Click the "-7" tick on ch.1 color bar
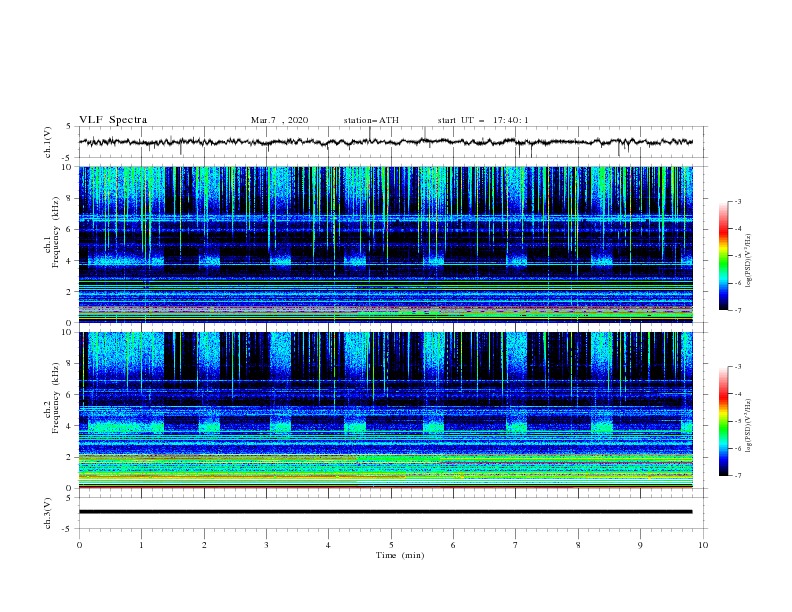Image resolution: width=792 pixels, height=612 pixels. click(x=737, y=310)
